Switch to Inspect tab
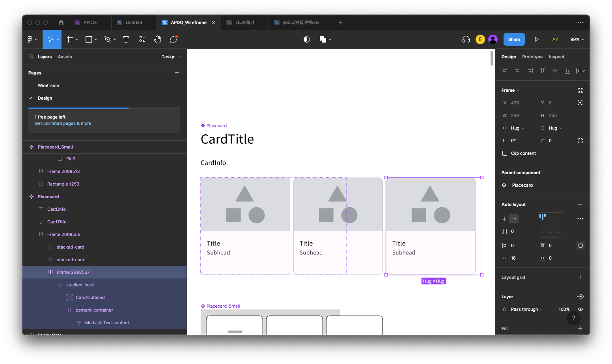612x364 pixels. [556, 57]
